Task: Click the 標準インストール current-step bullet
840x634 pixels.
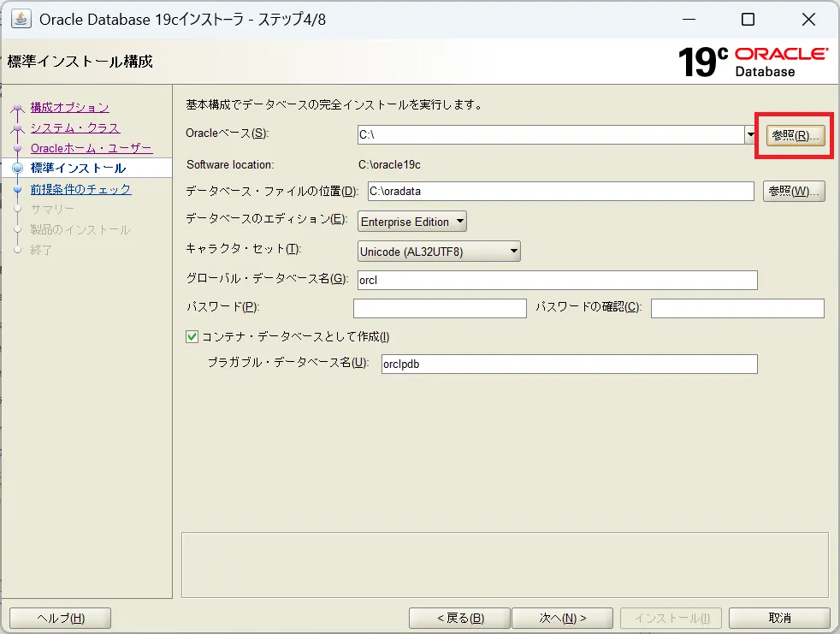Action: (18, 169)
